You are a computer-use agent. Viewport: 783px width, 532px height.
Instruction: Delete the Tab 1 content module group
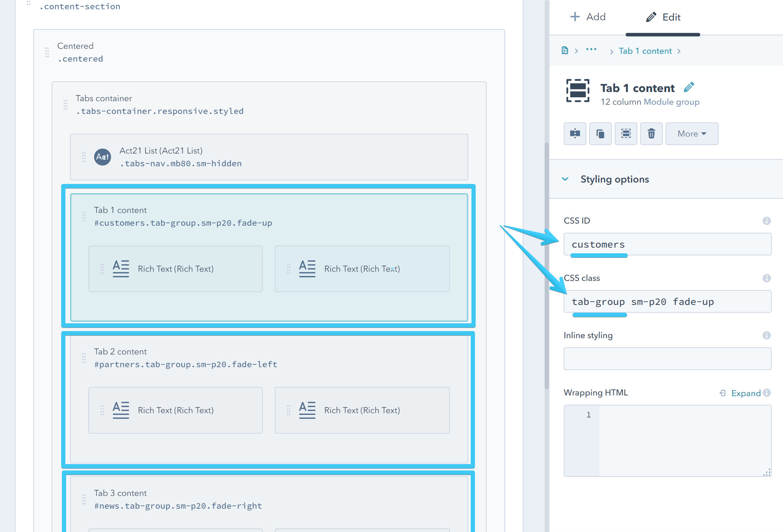[651, 134]
